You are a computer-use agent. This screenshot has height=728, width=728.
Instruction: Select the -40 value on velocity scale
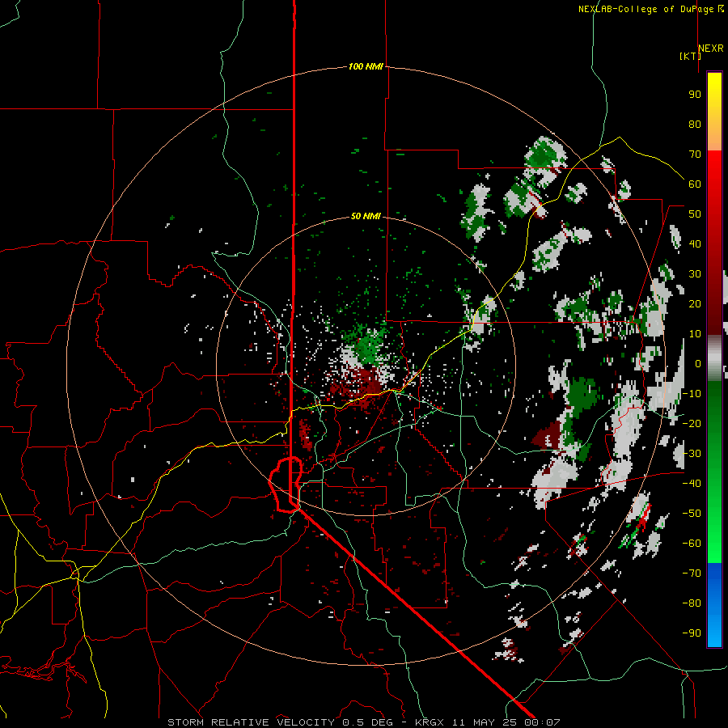(x=692, y=484)
